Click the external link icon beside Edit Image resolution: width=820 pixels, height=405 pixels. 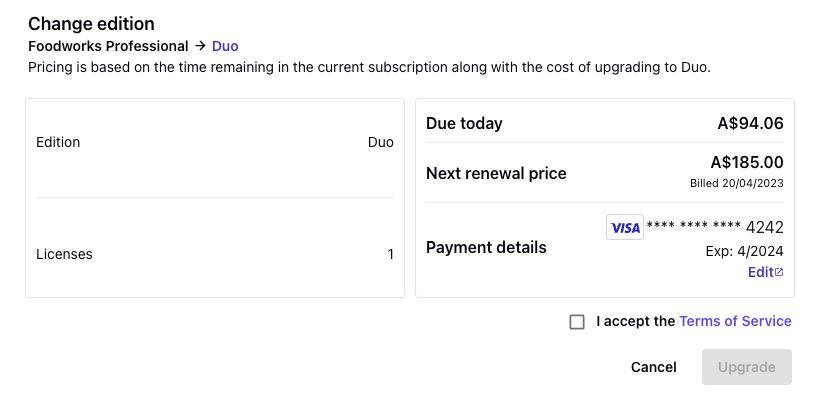779,272
